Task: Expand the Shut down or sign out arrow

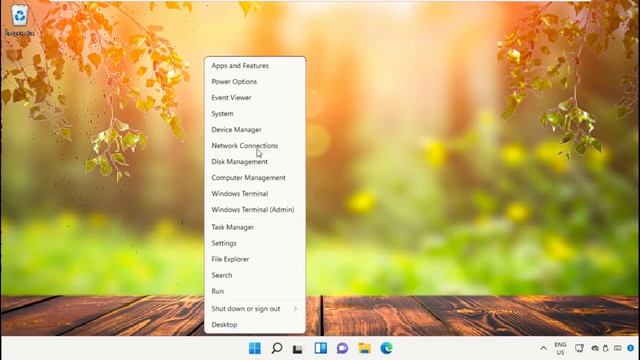Action: pos(296,309)
